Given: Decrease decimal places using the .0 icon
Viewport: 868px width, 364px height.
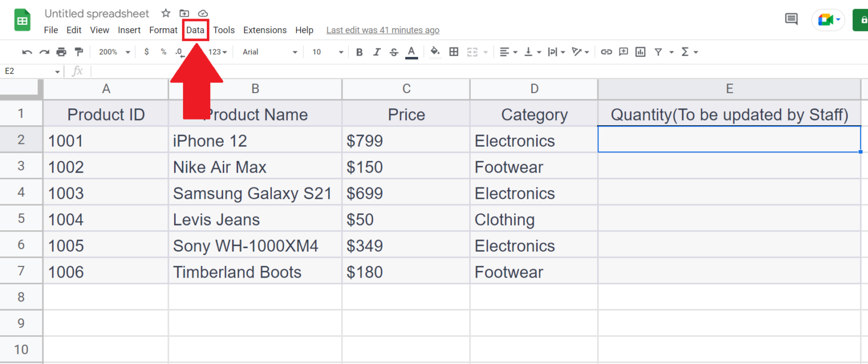Looking at the screenshot, I should click(x=179, y=52).
